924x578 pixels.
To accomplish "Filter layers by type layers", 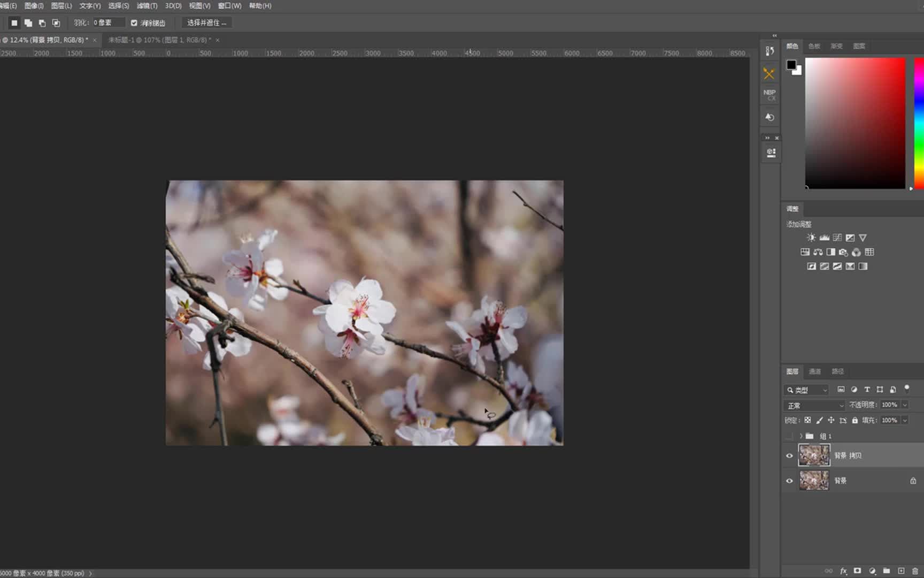I will (x=867, y=390).
